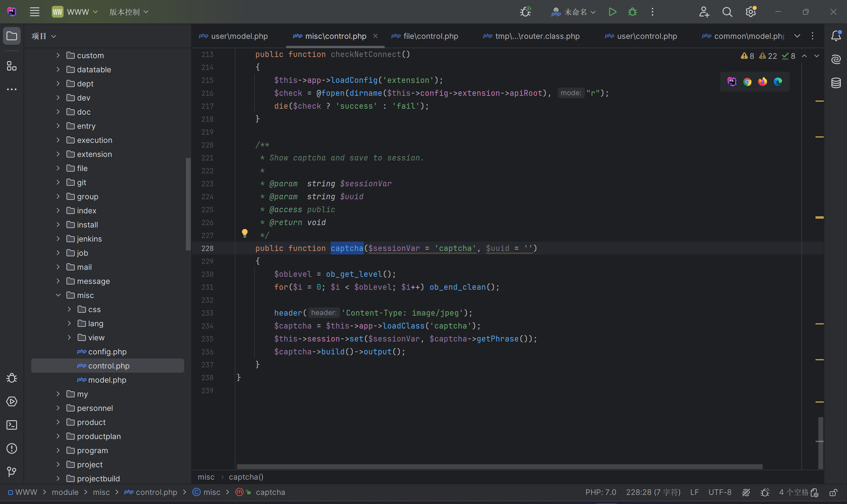Open the Git tool window icon

(12, 471)
